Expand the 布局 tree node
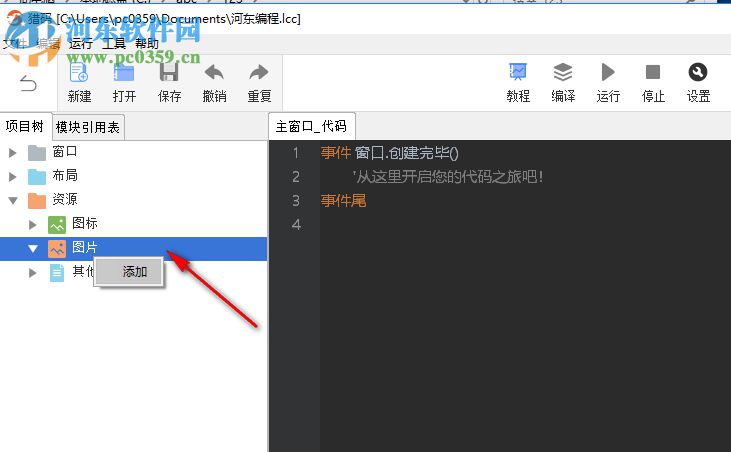This screenshot has height=452, width=731. 13,177
